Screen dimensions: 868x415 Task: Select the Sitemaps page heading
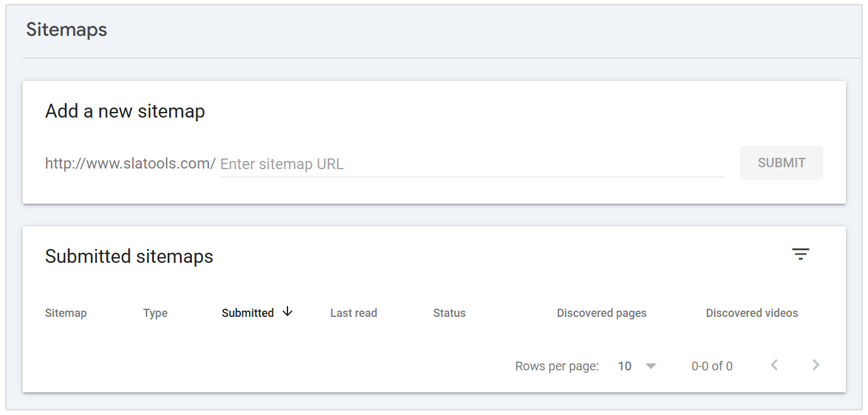(x=66, y=29)
